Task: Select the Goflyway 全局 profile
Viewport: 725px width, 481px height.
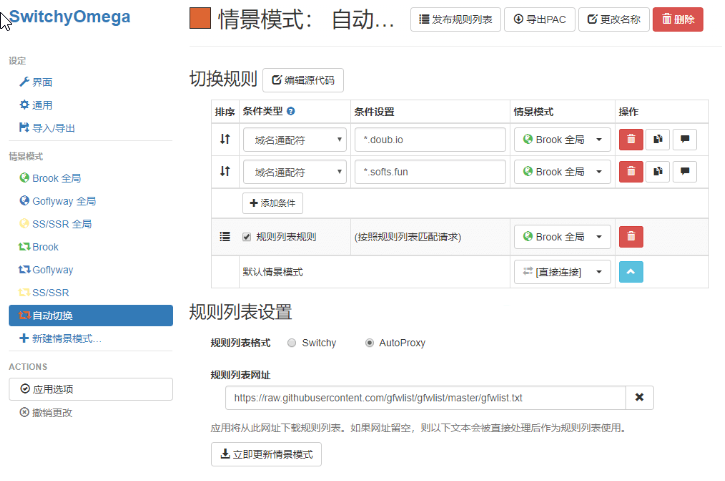Action: pyautogui.click(x=57, y=201)
